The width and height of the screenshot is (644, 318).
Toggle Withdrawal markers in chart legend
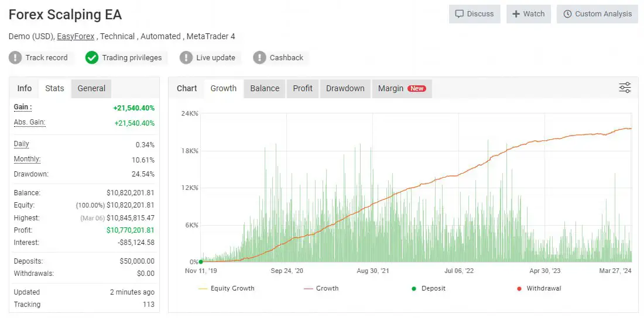pos(537,288)
